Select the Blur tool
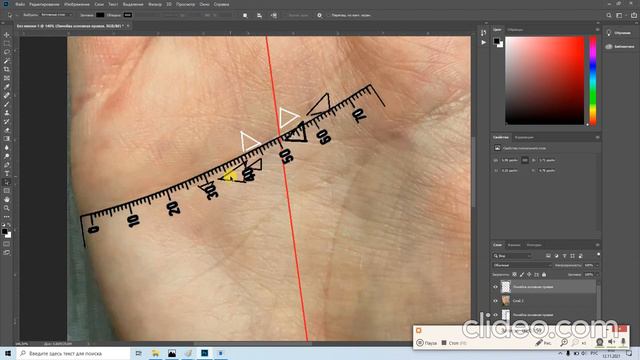The height and width of the screenshot is (360, 640). 7,148
